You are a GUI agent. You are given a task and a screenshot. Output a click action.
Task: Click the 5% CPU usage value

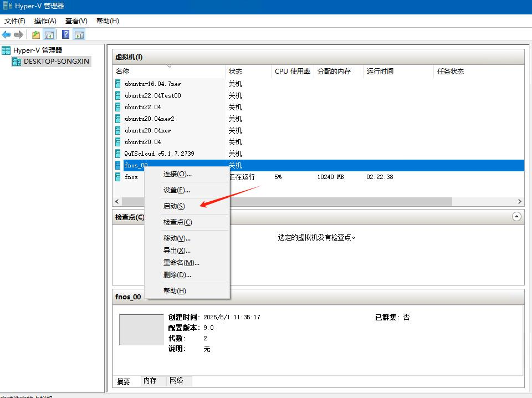click(x=278, y=177)
